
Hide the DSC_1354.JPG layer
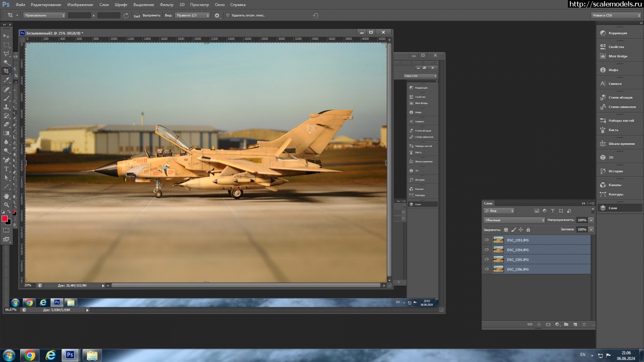point(487,249)
